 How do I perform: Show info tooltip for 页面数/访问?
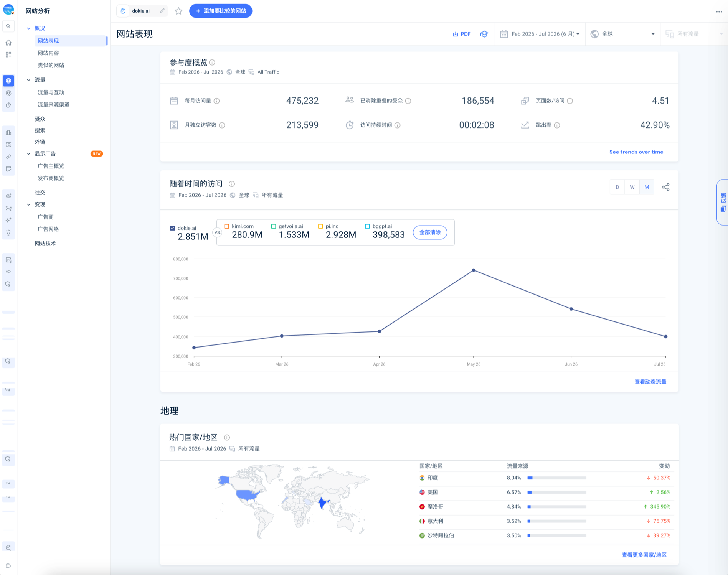click(x=570, y=101)
